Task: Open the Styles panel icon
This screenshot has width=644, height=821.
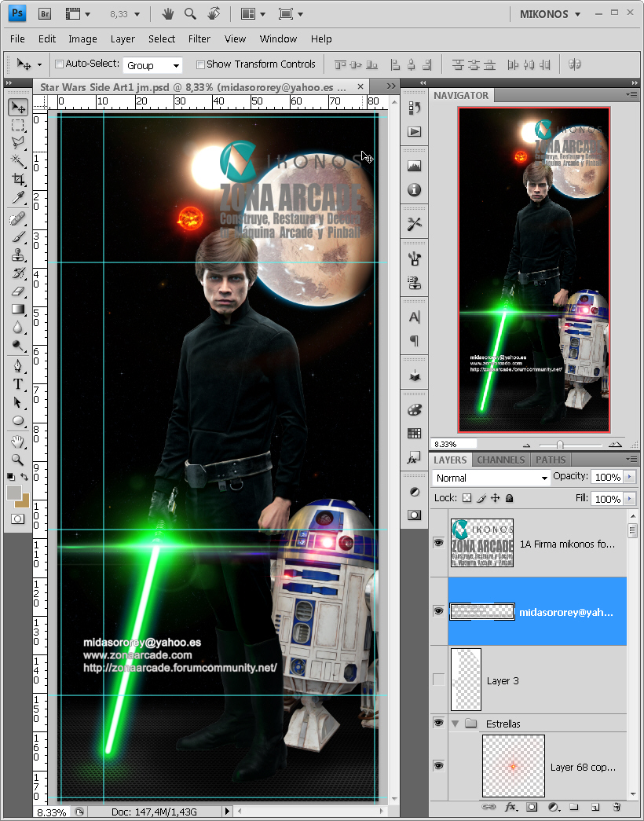Action: (414, 457)
